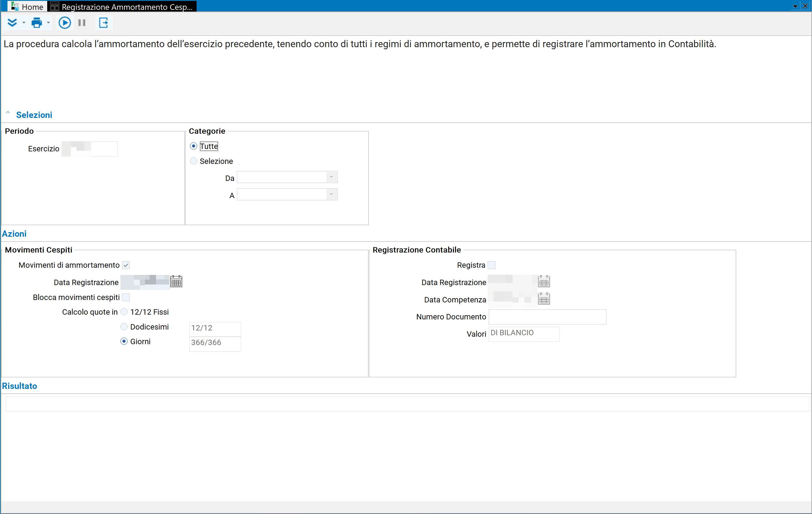Click the Azioni section header

[x=14, y=234]
